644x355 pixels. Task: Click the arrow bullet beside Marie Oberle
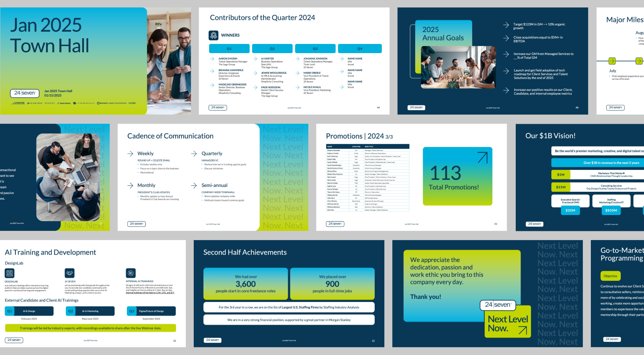click(x=298, y=73)
